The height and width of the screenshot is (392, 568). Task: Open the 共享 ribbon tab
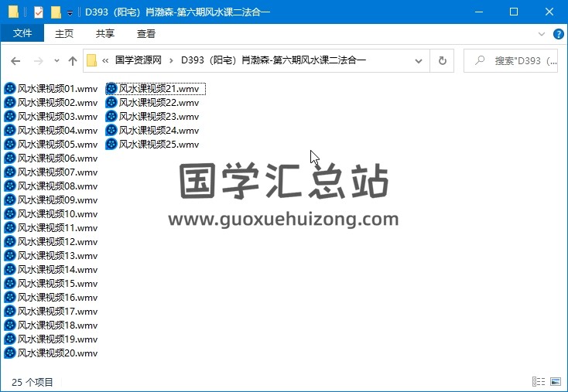click(x=105, y=33)
